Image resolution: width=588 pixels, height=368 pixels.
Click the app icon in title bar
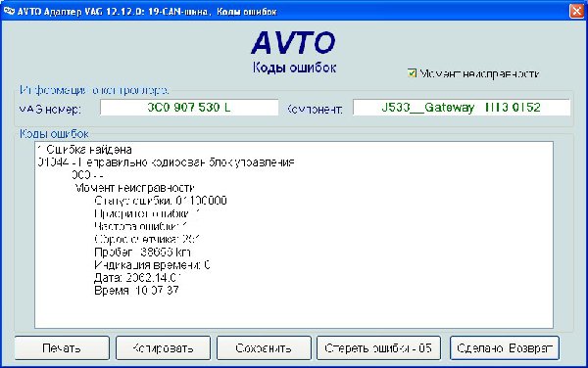tap(9, 11)
